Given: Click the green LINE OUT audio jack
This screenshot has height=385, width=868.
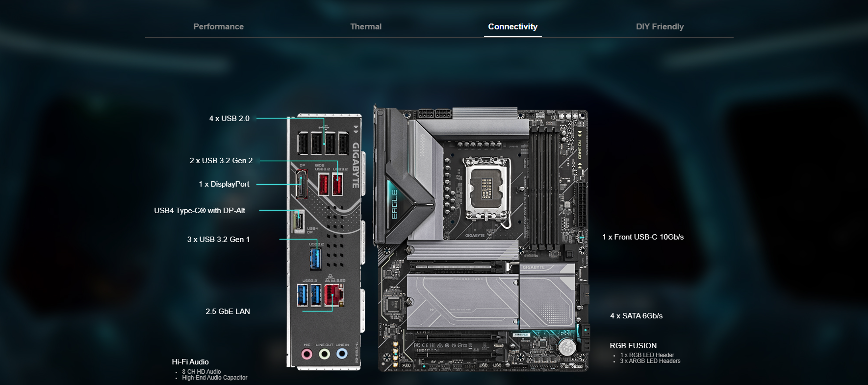Looking at the screenshot, I should pyautogui.click(x=324, y=354).
